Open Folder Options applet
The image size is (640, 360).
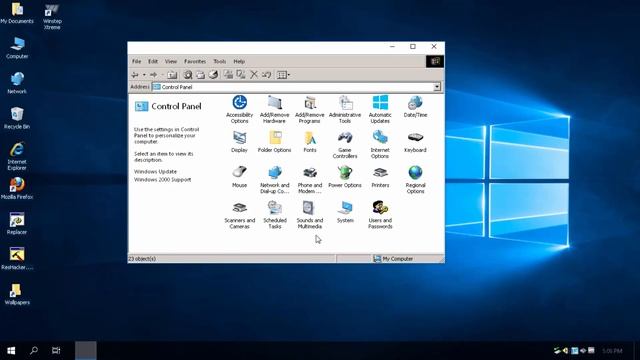[274, 142]
